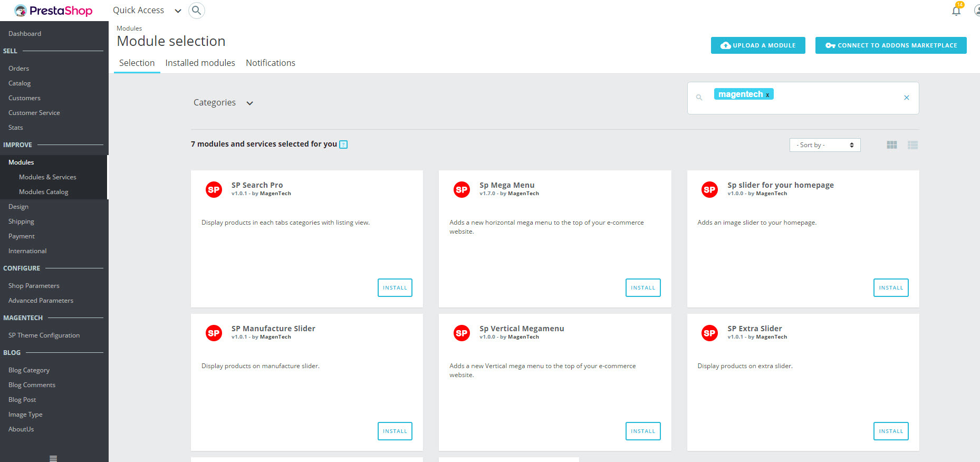Image resolution: width=980 pixels, height=462 pixels.
Task: Switch to the Selection tab
Action: (x=137, y=63)
